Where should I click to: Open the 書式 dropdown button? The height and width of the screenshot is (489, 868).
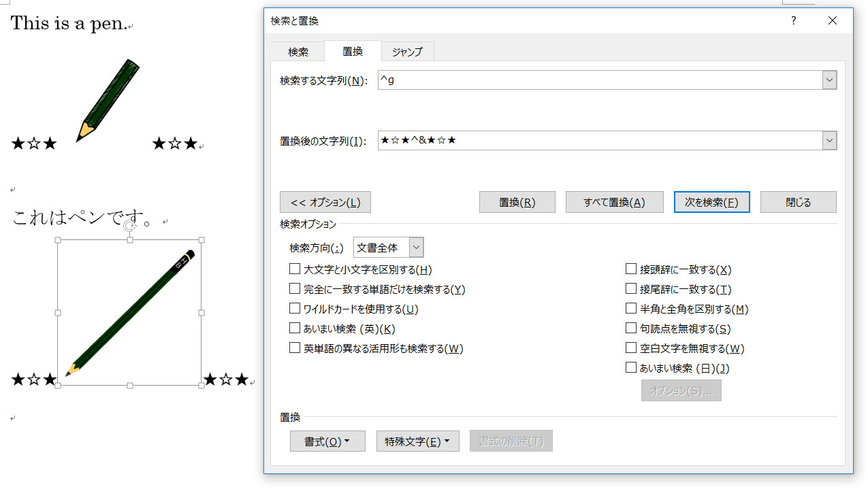click(327, 441)
